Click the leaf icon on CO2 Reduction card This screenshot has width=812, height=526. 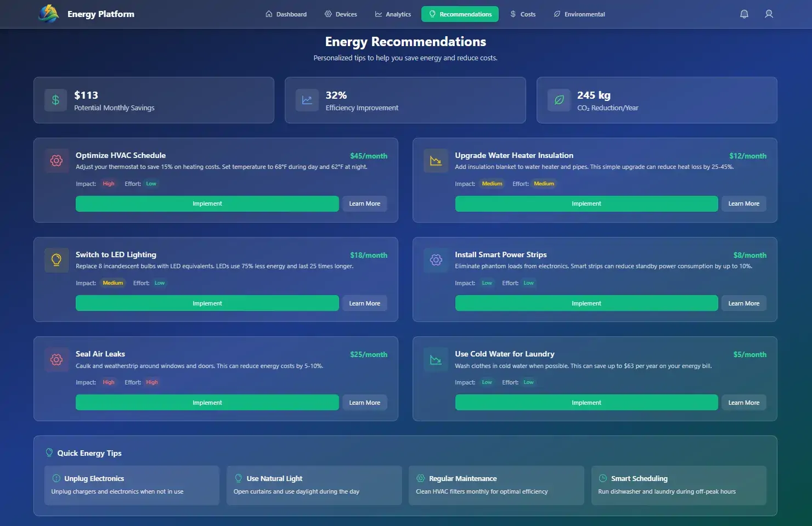pos(559,100)
